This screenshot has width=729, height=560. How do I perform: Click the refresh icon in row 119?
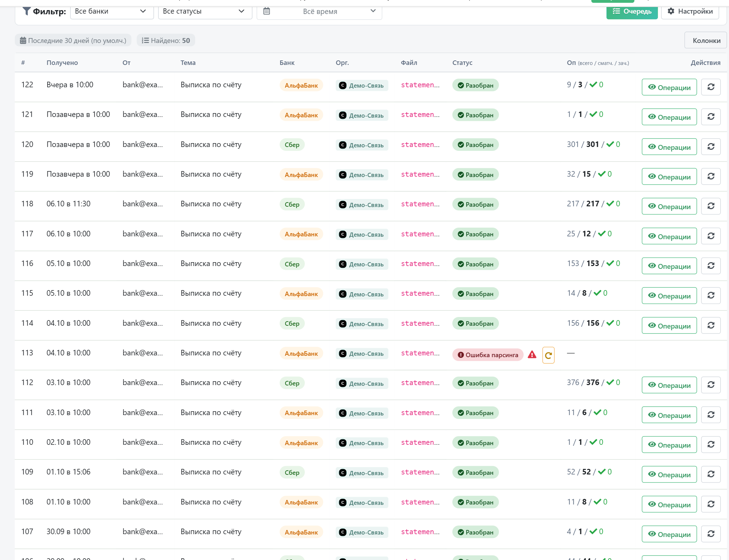coord(711,176)
